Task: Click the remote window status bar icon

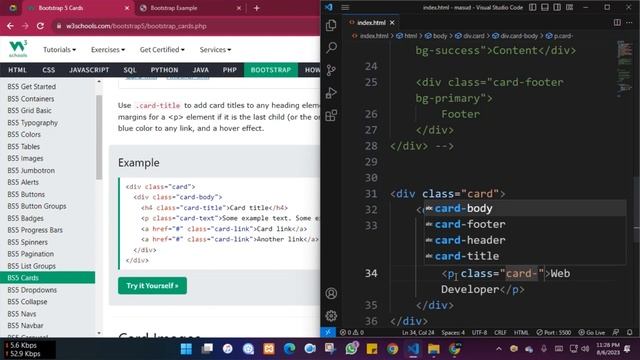Action: point(328,332)
